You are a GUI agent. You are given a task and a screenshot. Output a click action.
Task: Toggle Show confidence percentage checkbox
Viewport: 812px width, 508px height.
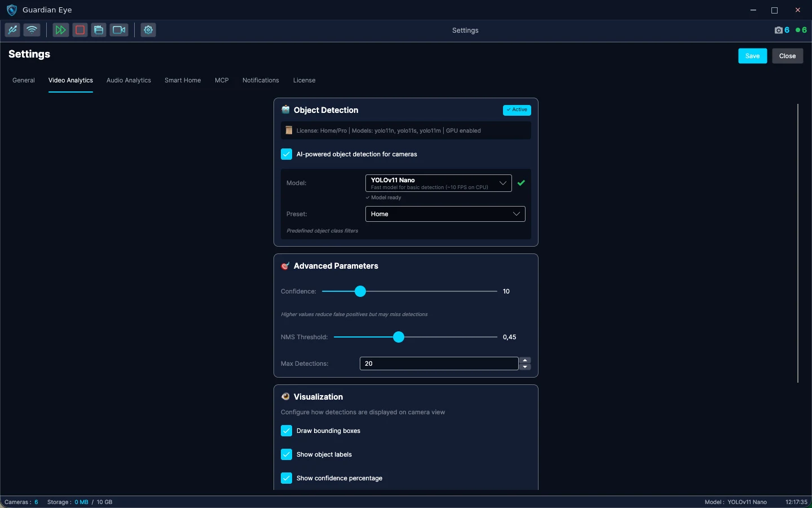click(286, 478)
